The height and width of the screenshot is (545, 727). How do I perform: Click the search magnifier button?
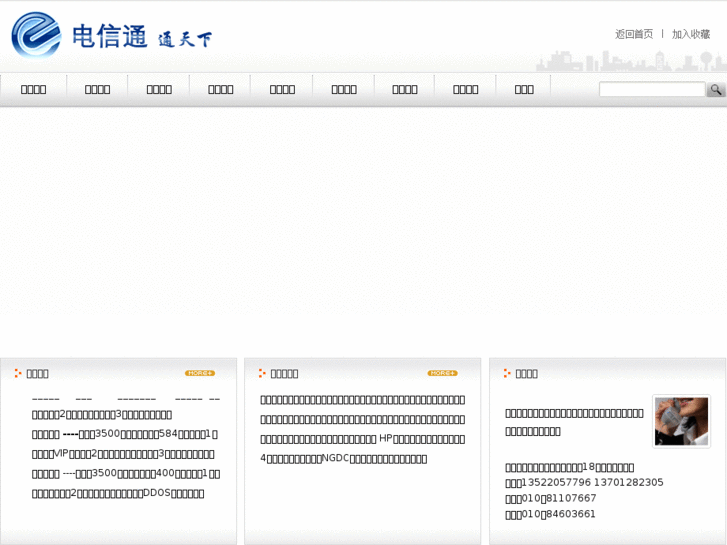tap(716, 90)
